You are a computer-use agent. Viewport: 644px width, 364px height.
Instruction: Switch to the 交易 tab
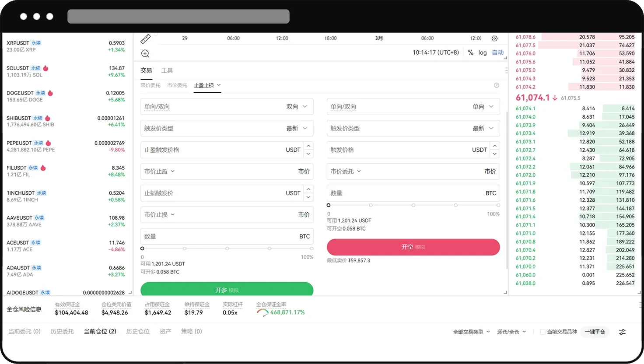pos(146,70)
